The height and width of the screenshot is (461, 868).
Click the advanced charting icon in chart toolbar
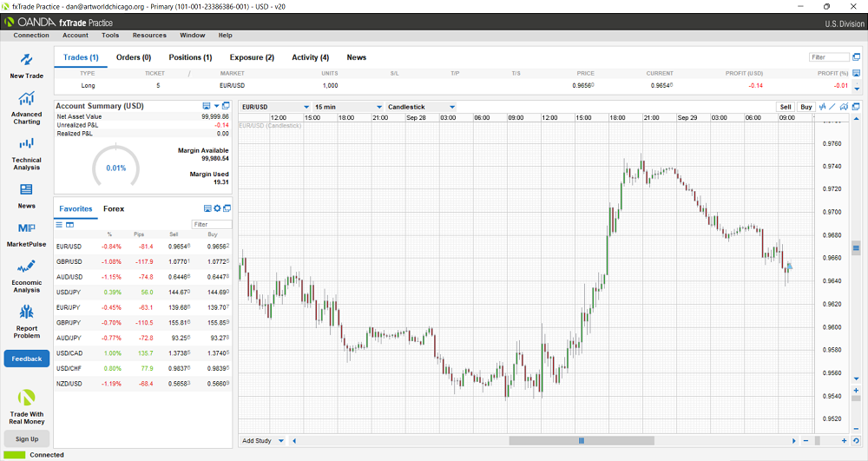point(844,107)
